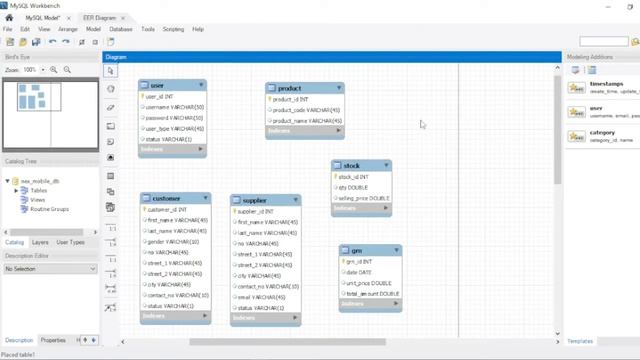Select the total_amount DOUBLE column
Image resolution: width=640 pixels, height=360 pixels.
point(370,294)
